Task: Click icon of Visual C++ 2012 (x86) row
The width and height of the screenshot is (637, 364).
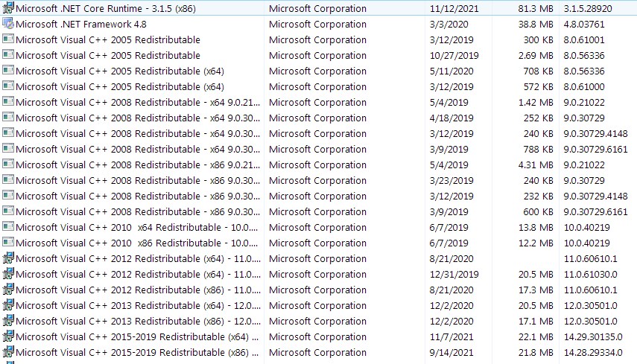Action: [8, 290]
